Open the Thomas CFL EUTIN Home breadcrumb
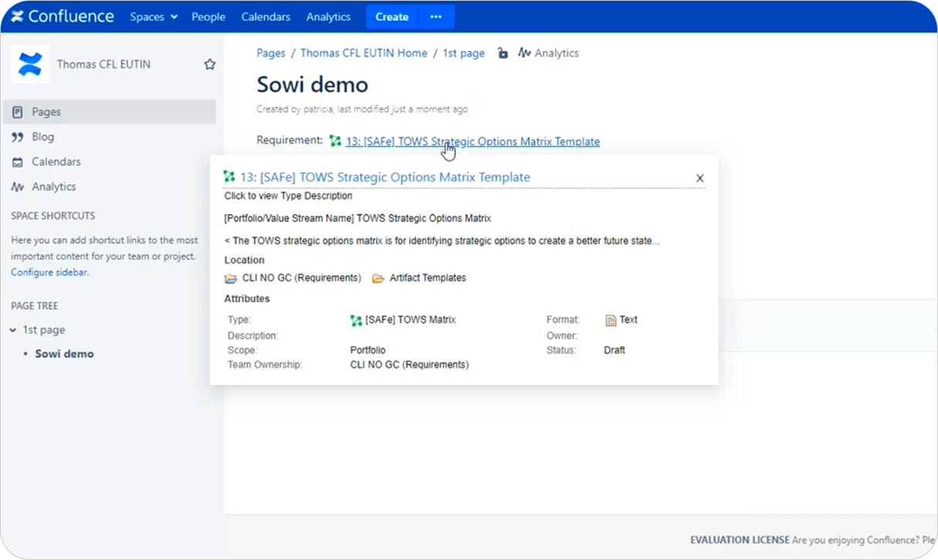The height and width of the screenshot is (560, 938). pyautogui.click(x=364, y=53)
